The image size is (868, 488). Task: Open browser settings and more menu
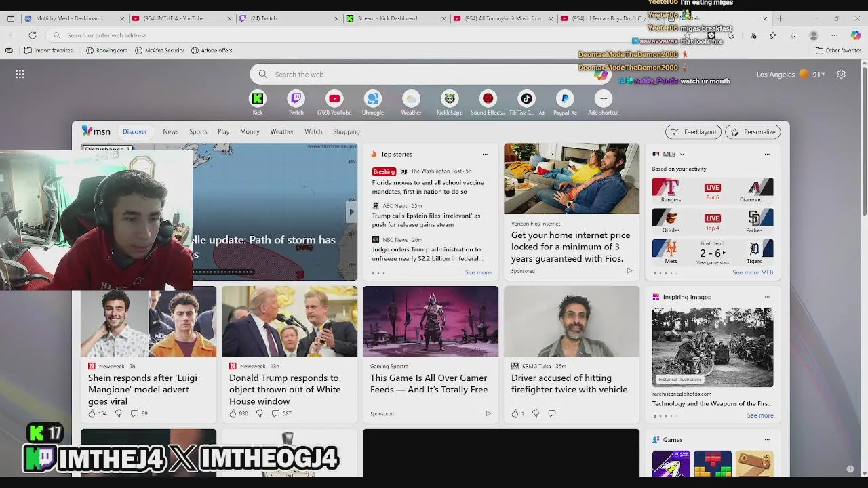(x=834, y=35)
